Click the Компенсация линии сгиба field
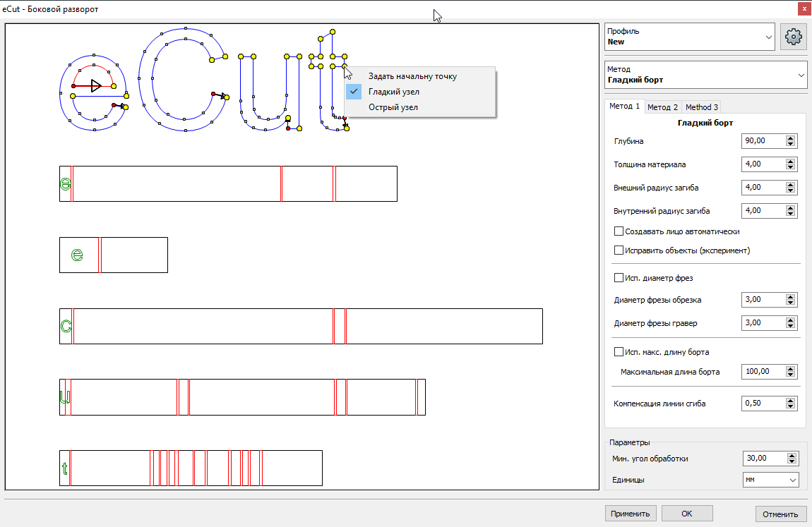 pos(763,403)
